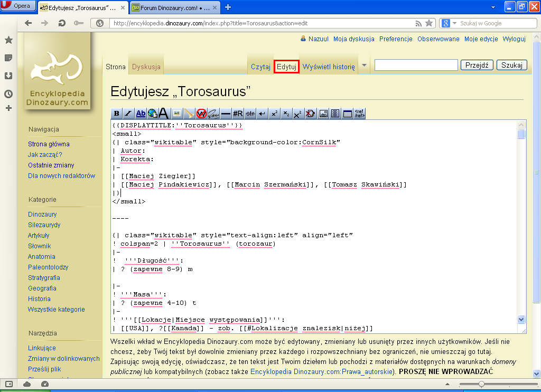This screenshot has width=541, height=392.
Task: Insert an external link using globe icon
Action: [152, 114]
